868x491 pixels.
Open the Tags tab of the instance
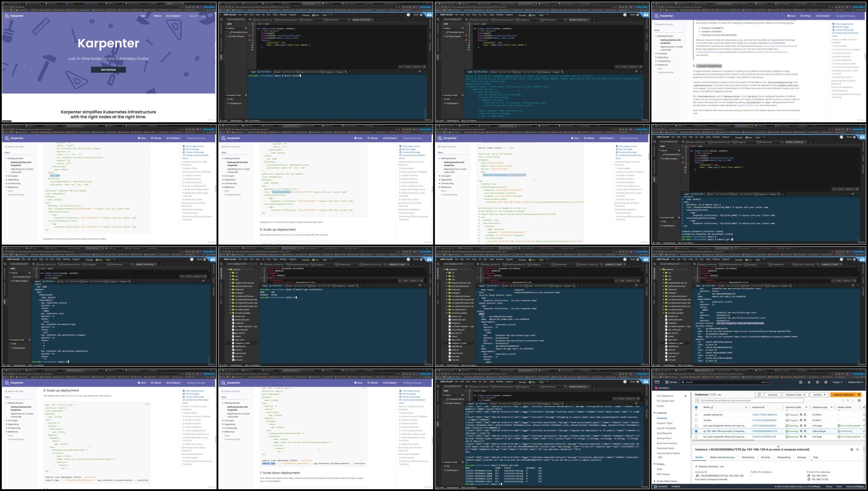coord(815,457)
